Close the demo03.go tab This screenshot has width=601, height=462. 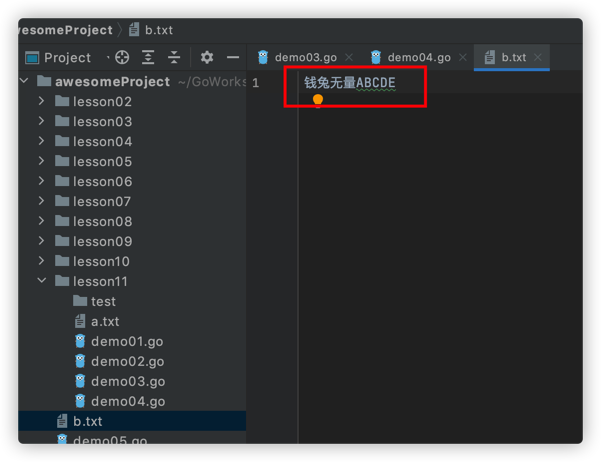pyautogui.click(x=349, y=57)
